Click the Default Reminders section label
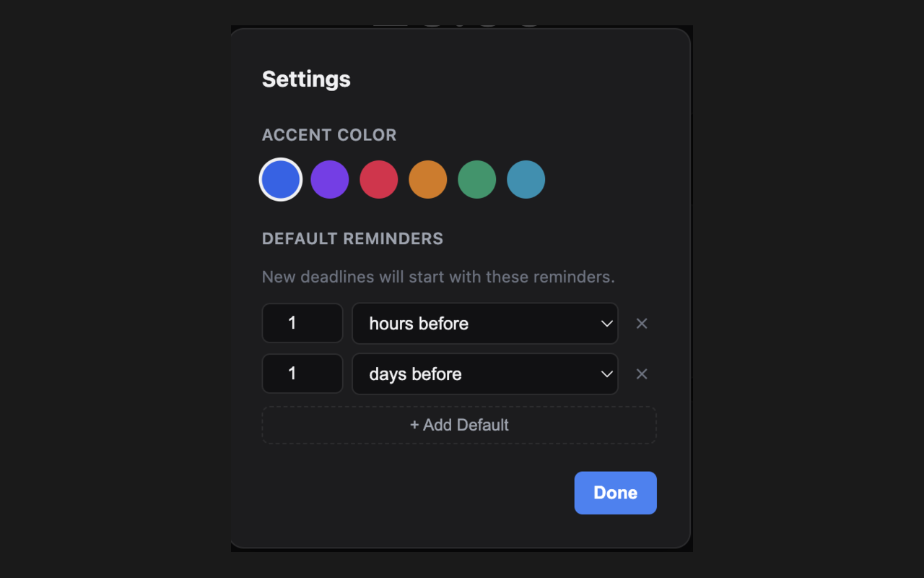Viewport: 924px width, 578px height. click(x=352, y=238)
